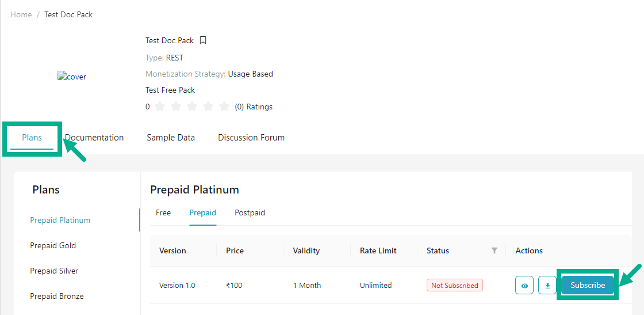The height and width of the screenshot is (315, 644).
Task: Choose the Prepaid Silver plan
Action: (54, 271)
